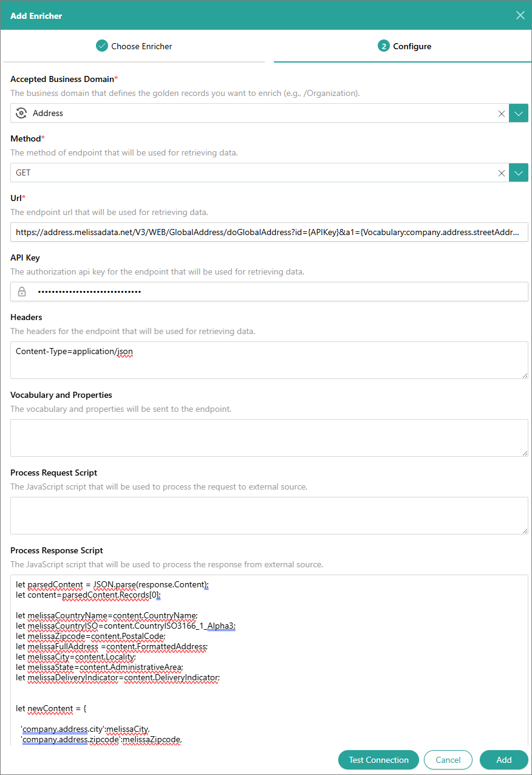Click the API Key lock icon
532x775 pixels.
[22, 292]
